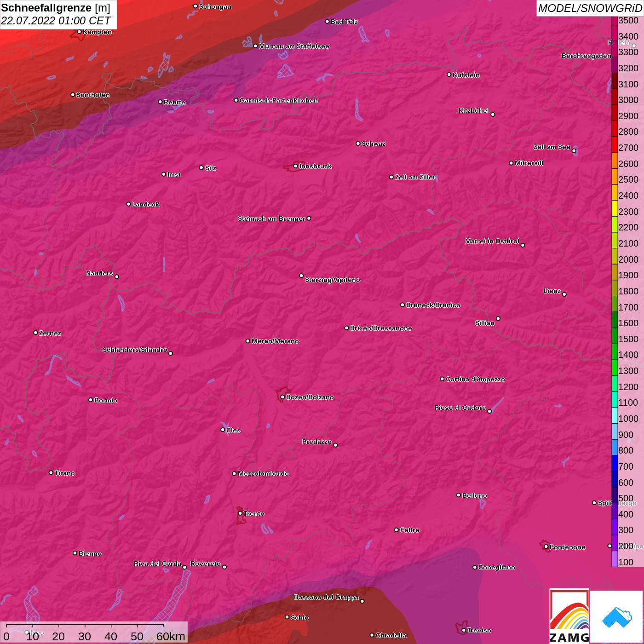Click the Mezzolombardo label

tap(263, 473)
